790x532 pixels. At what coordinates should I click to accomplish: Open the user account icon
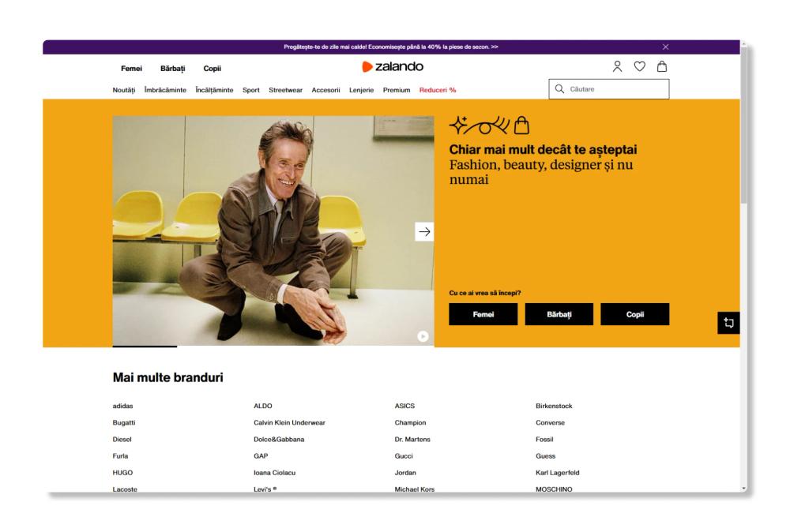point(617,66)
